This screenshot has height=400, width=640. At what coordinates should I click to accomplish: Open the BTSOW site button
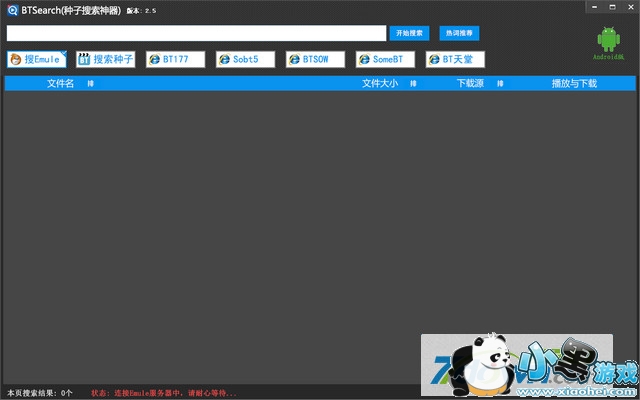[x=315, y=59]
